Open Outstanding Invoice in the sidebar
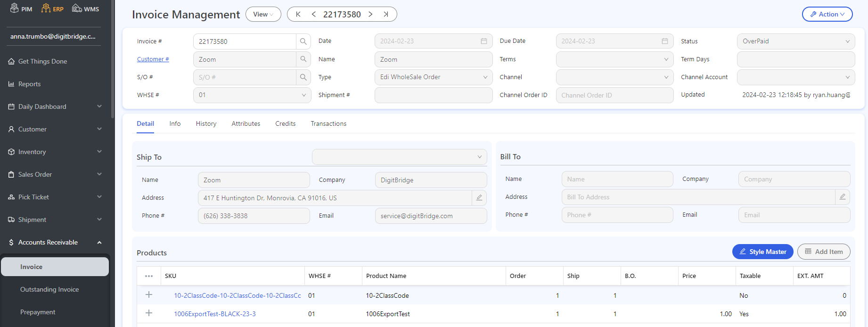Screen dimensions: 868x327 [x=49, y=289]
